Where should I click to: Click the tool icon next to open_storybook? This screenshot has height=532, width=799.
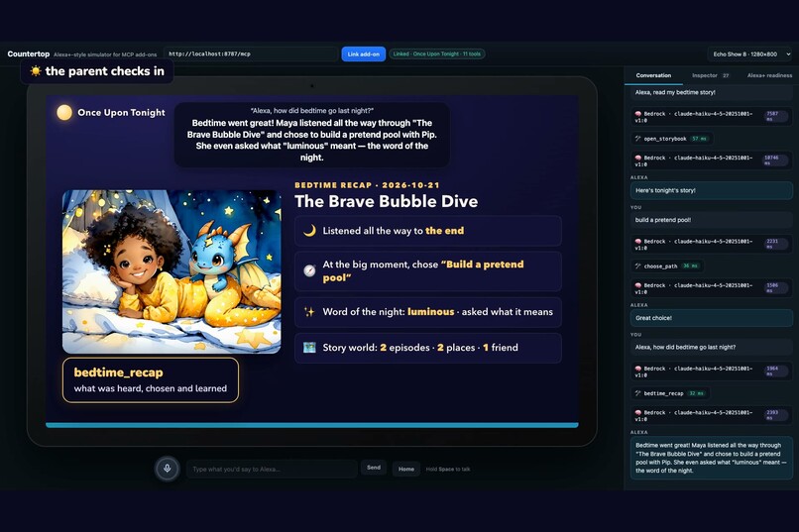pos(638,139)
